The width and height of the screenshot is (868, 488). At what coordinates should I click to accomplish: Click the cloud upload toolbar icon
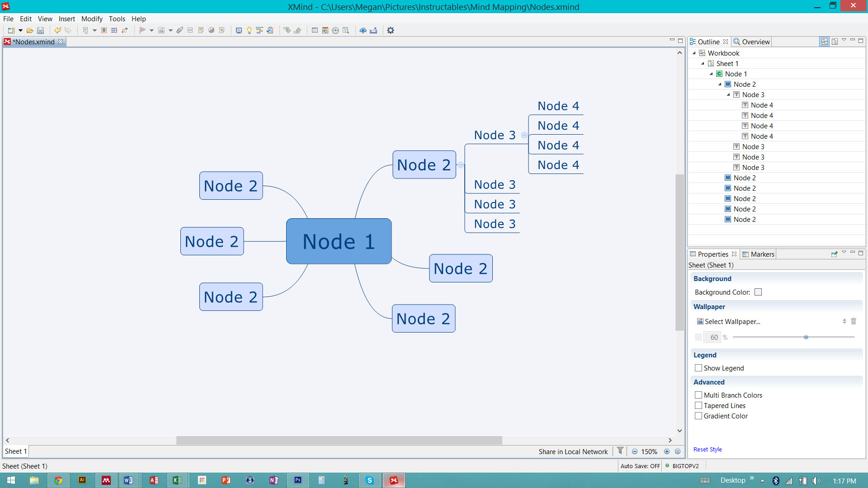pos(363,30)
